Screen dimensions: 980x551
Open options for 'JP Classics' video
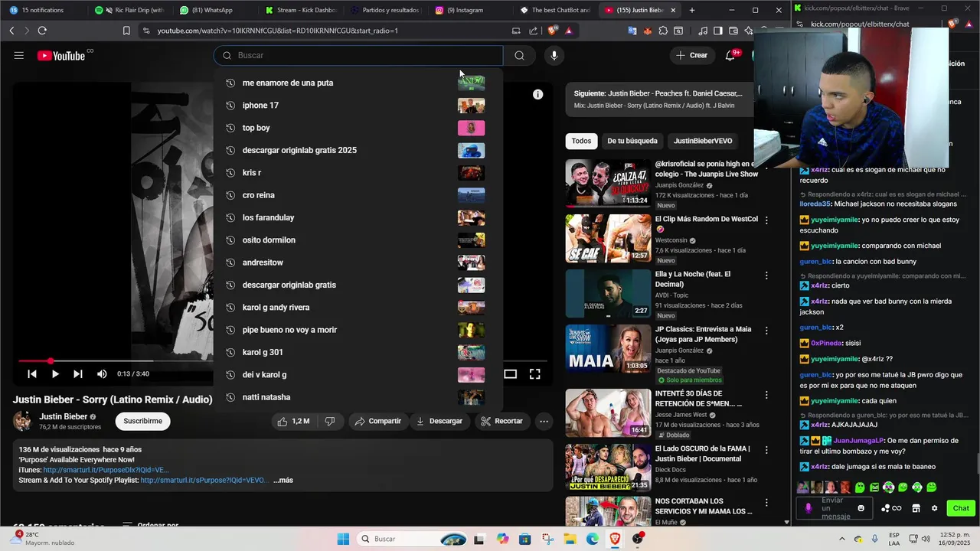pyautogui.click(x=766, y=331)
